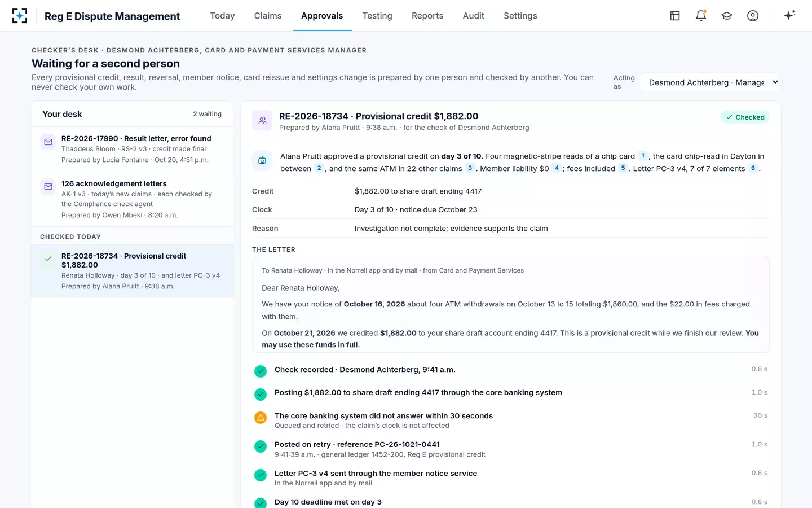Open citation reference 1

[x=643, y=156]
